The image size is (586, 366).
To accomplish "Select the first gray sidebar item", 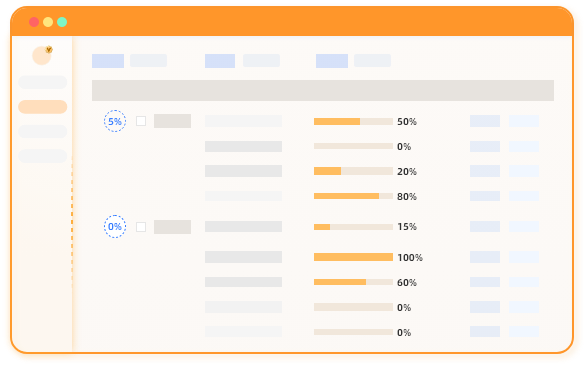I will (x=43, y=82).
